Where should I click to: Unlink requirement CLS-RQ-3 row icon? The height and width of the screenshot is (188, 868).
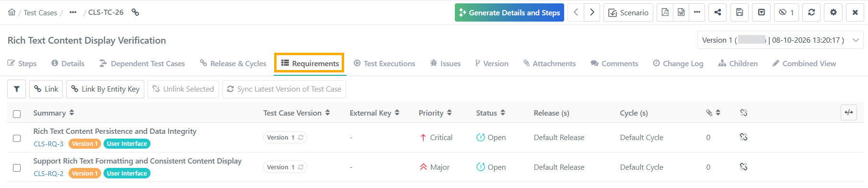743,137
